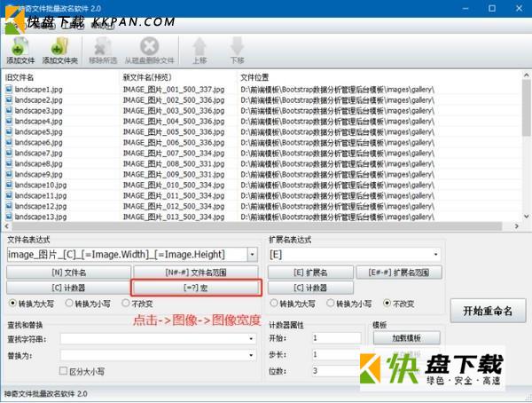This screenshot has width=532, height=403.
Task: Click the file icon beside landscape7.jpg
Action: 9,153
